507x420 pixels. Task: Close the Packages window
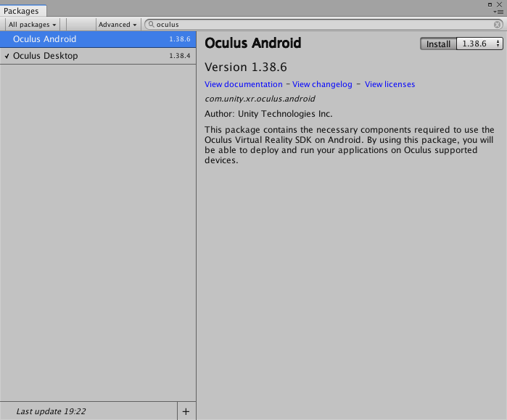pyautogui.click(x=500, y=4)
